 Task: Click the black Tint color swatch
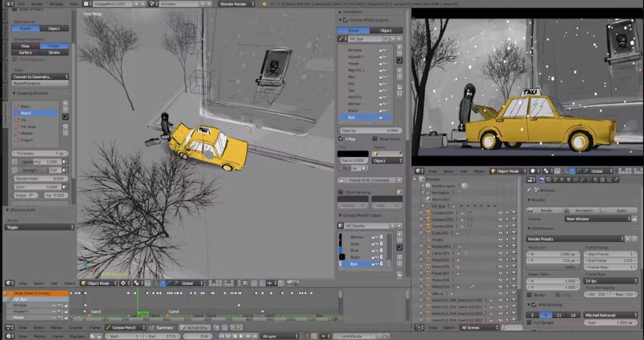[353, 154]
